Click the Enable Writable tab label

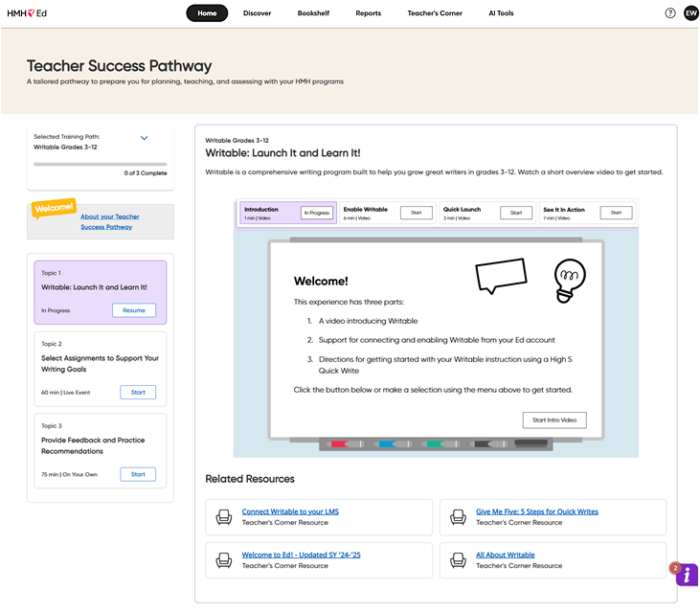pos(366,210)
